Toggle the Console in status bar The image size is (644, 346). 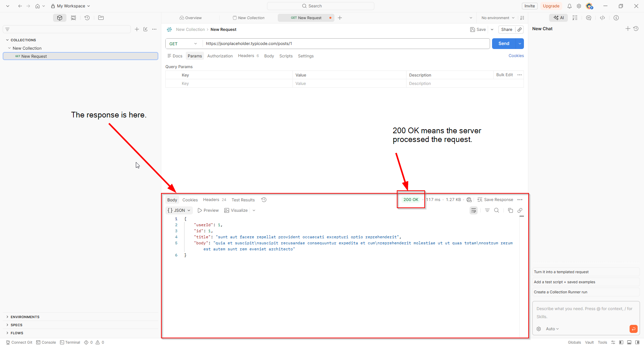46,342
